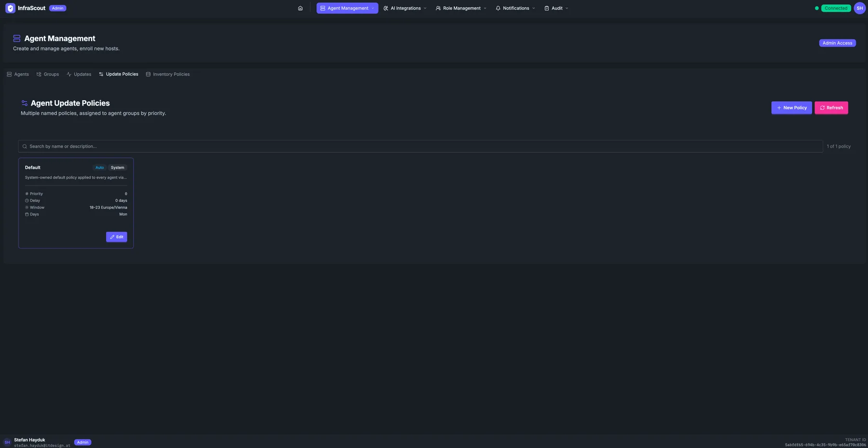Click the Audit clipboard icon
This screenshot has width=868, height=448.
tap(547, 8)
